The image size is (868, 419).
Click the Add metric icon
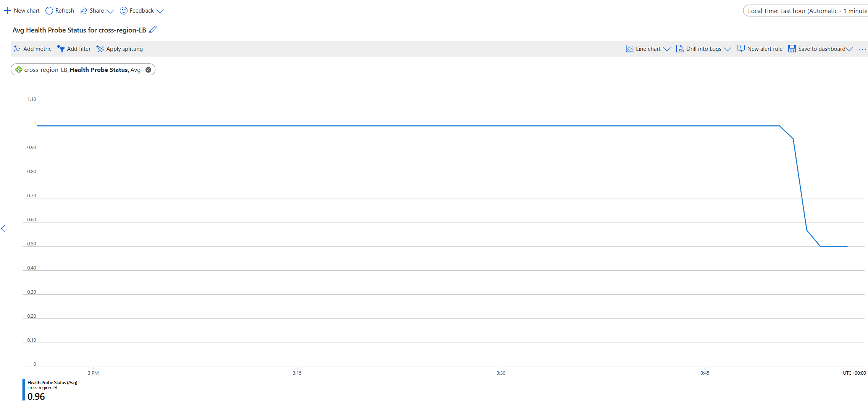coord(16,48)
